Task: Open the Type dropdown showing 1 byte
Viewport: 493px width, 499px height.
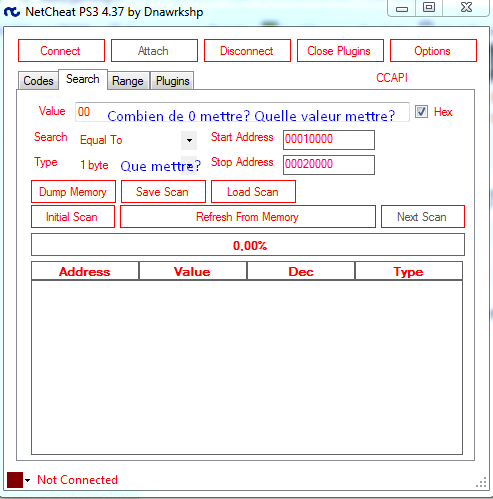Action: (189, 165)
